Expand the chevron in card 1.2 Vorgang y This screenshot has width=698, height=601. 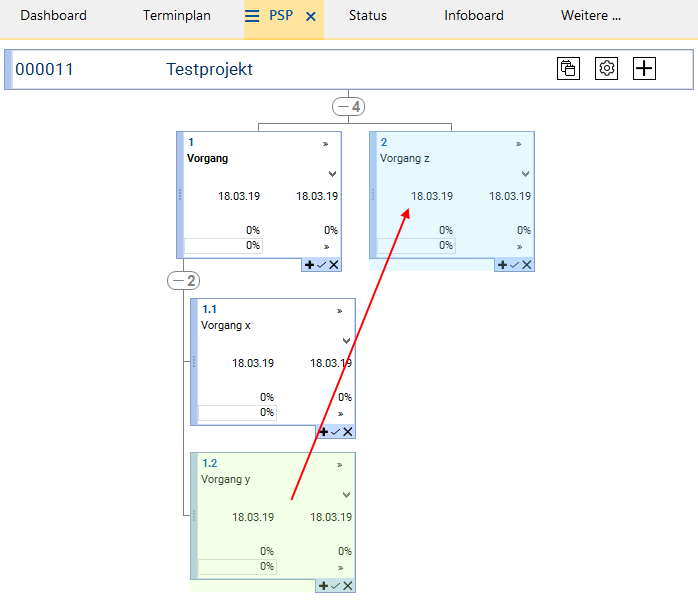346,495
